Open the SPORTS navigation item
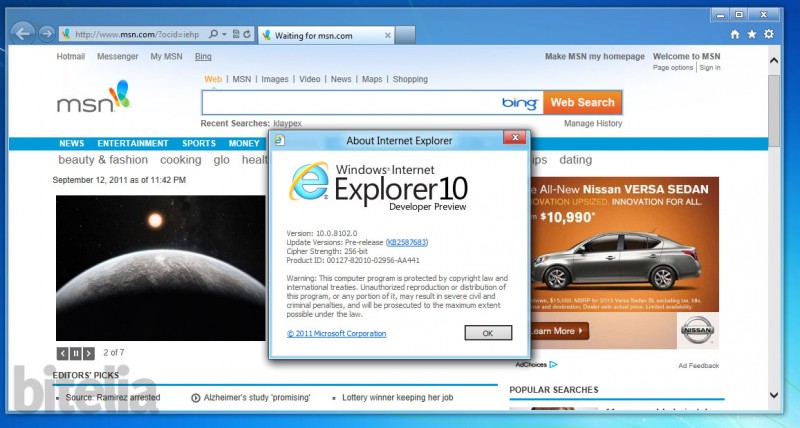800x428 pixels. (199, 143)
